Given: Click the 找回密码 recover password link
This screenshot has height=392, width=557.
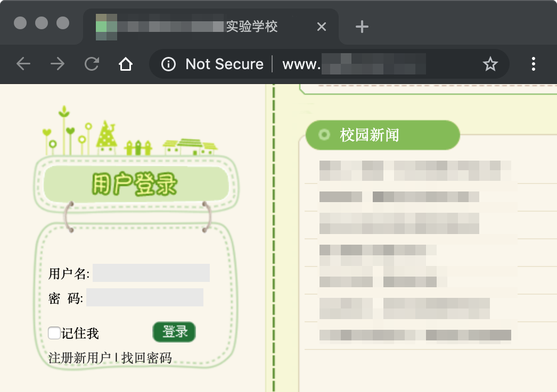Looking at the screenshot, I should tap(148, 358).
